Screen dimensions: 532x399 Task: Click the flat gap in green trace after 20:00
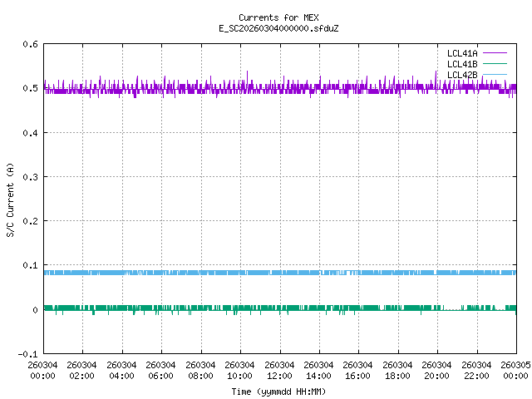(x=452, y=309)
